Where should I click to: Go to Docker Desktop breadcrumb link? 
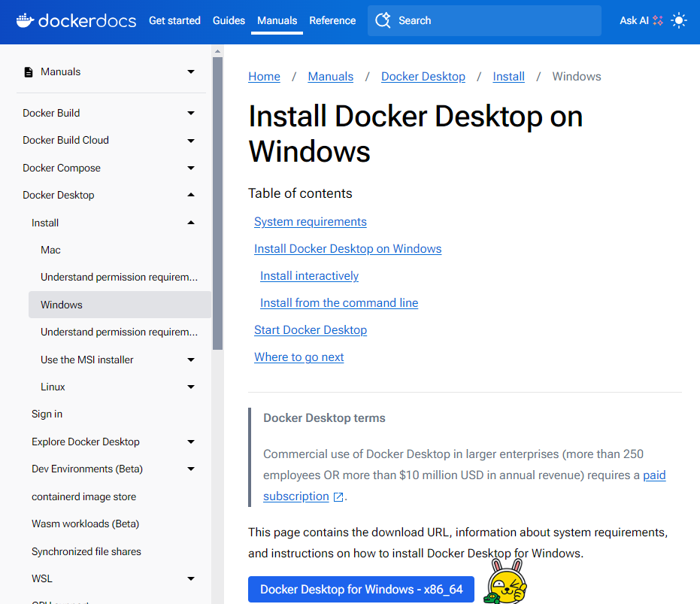[423, 77]
